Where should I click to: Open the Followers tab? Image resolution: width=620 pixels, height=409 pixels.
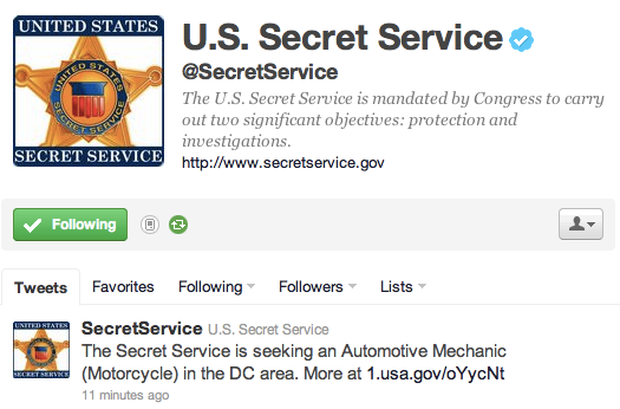click(311, 287)
